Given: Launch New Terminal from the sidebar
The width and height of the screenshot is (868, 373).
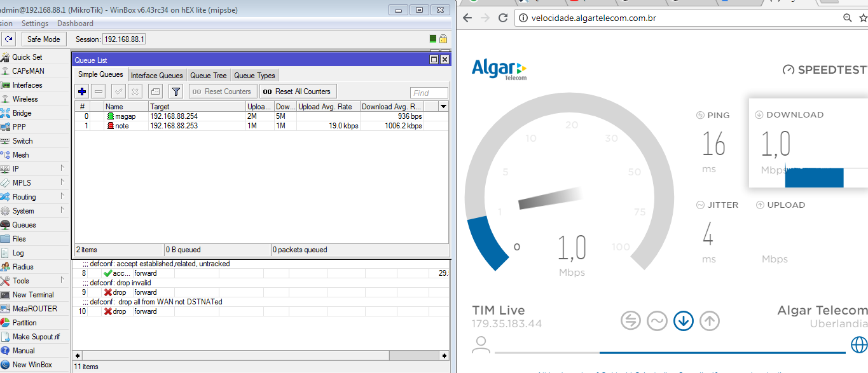Looking at the screenshot, I should pos(33,295).
